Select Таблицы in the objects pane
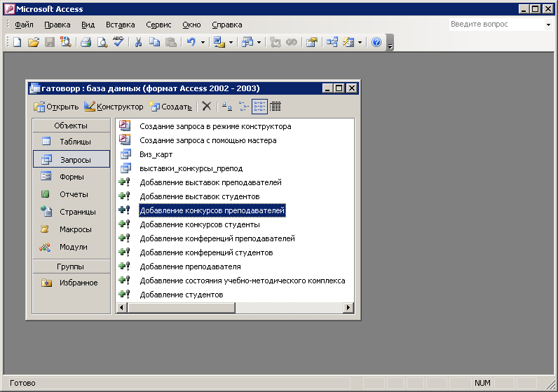This screenshot has height=392, width=558. 72,142
